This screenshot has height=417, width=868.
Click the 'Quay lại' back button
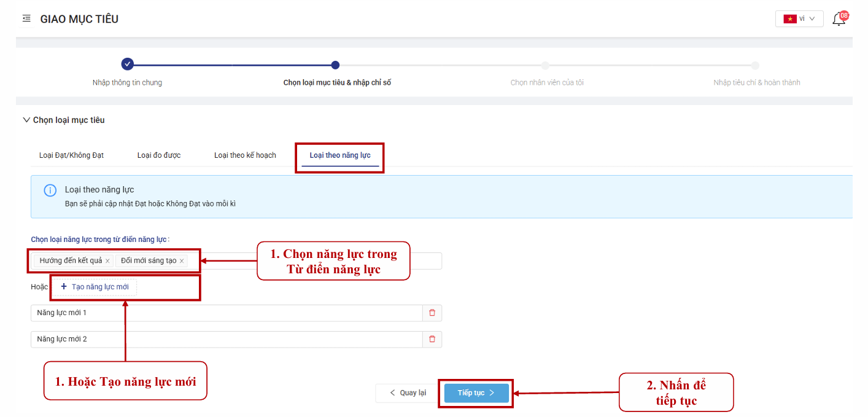click(408, 393)
